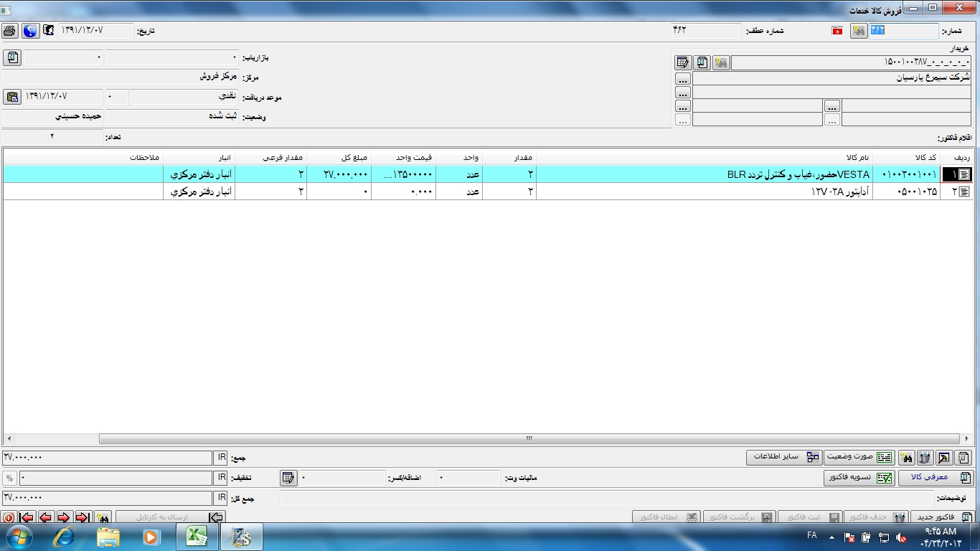Click the item code cell ۰۵۰۰۱۰۲۵
980x551 pixels.
tap(906, 192)
